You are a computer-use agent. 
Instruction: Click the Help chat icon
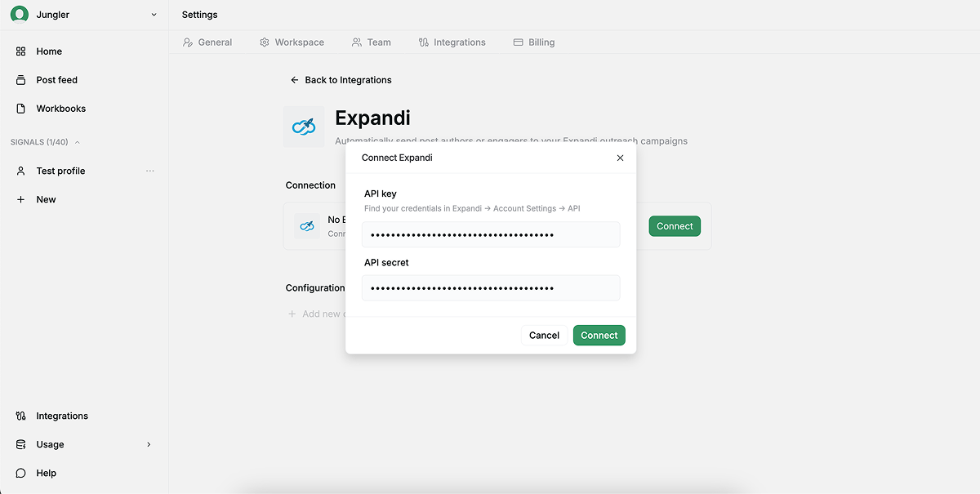pyautogui.click(x=21, y=473)
